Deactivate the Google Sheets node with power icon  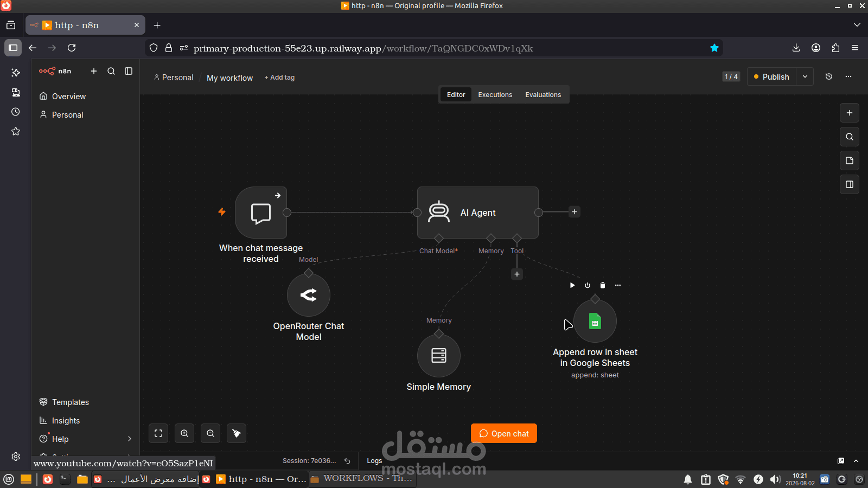tap(588, 285)
